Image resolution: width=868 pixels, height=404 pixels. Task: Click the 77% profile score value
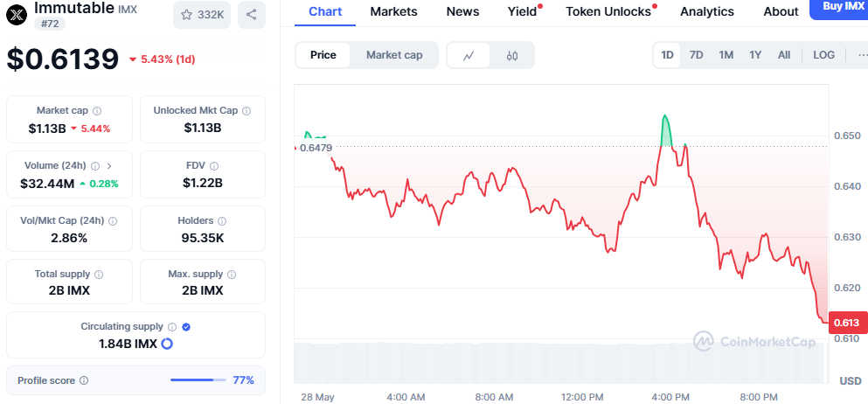point(244,380)
